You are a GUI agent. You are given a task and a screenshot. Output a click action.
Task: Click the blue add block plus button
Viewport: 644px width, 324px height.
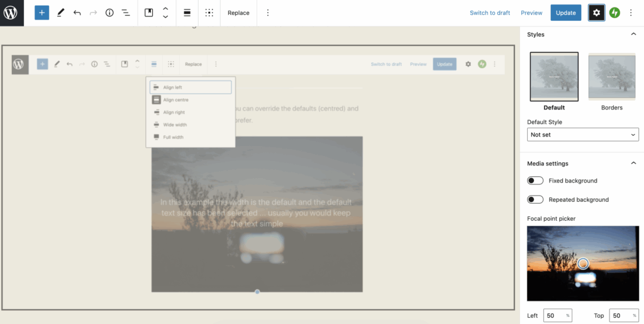pyautogui.click(x=42, y=13)
